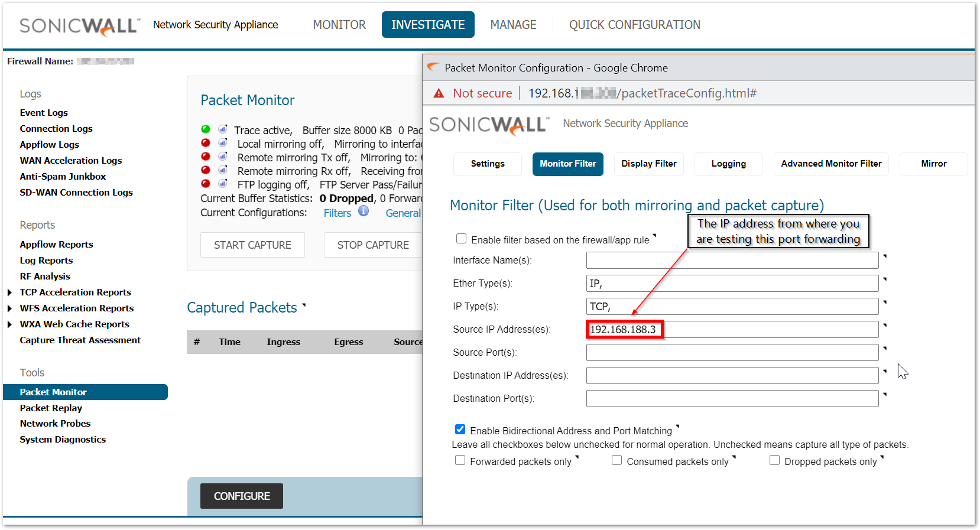Switch to the Monitor Filter tab
Screen dimensions: 980x530
pos(568,164)
